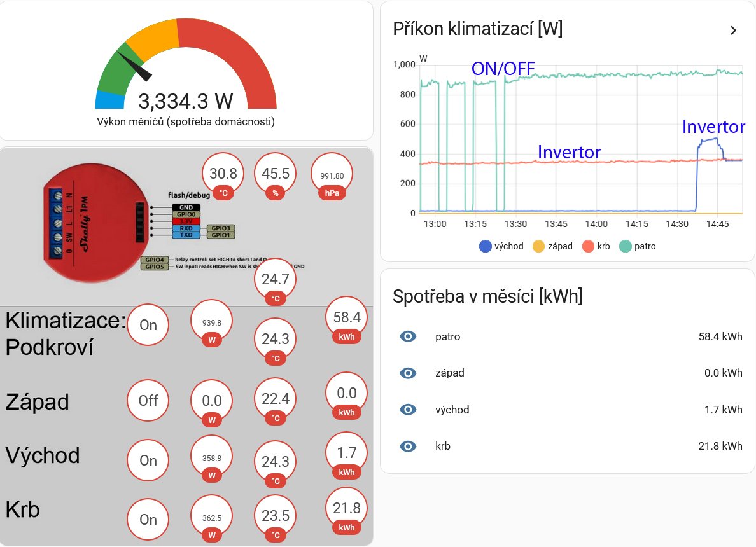Click the Krb On state badge

click(x=148, y=519)
